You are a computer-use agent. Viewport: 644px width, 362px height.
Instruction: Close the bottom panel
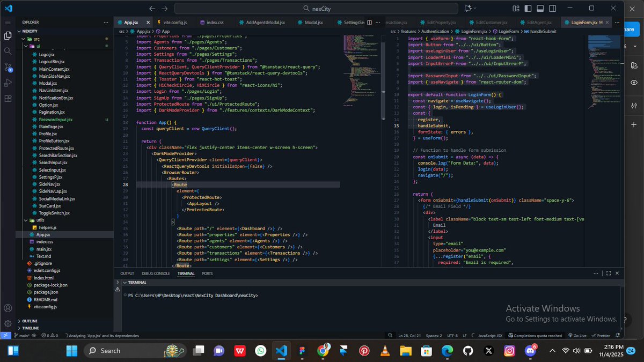618,274
